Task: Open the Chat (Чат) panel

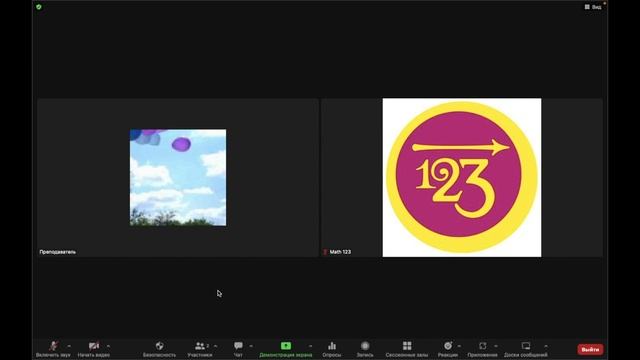Action: [238, 349]
